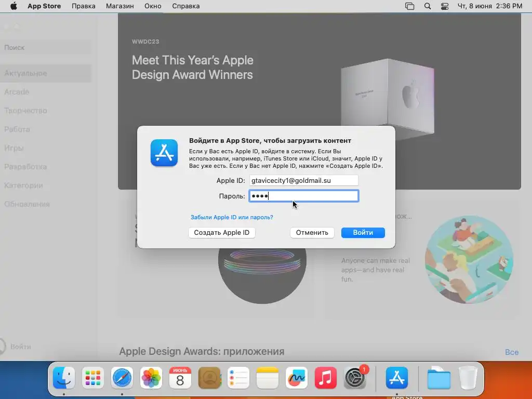Screen dimensions: 532x399
Task: Select Творчество in the sidebar
Action: [x=46, y=111]
